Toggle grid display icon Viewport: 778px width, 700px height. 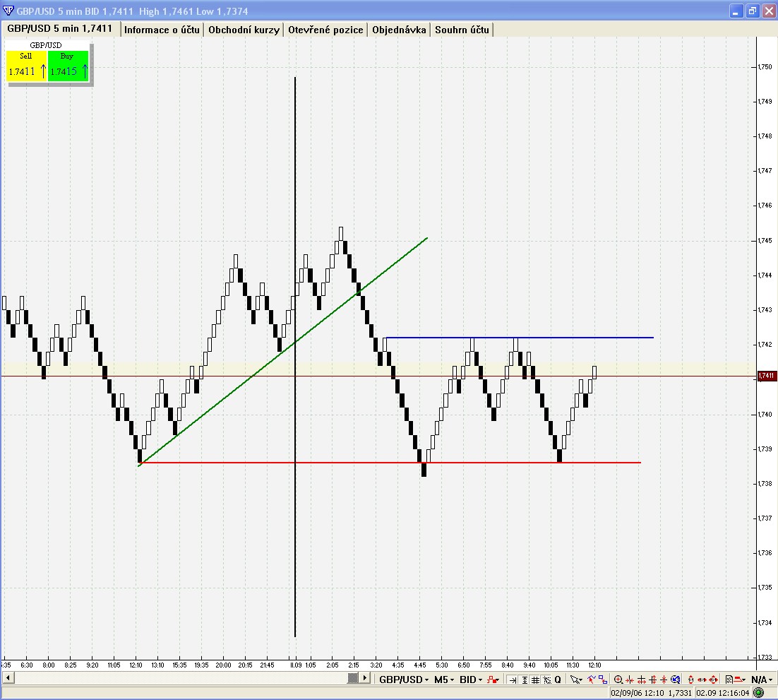click(535, 680)
